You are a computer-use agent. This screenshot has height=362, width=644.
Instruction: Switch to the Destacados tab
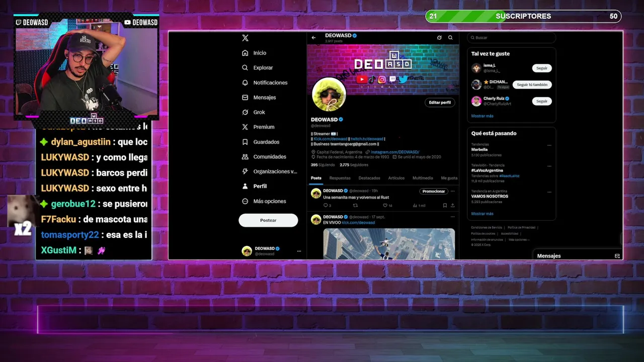click(369, 178)
